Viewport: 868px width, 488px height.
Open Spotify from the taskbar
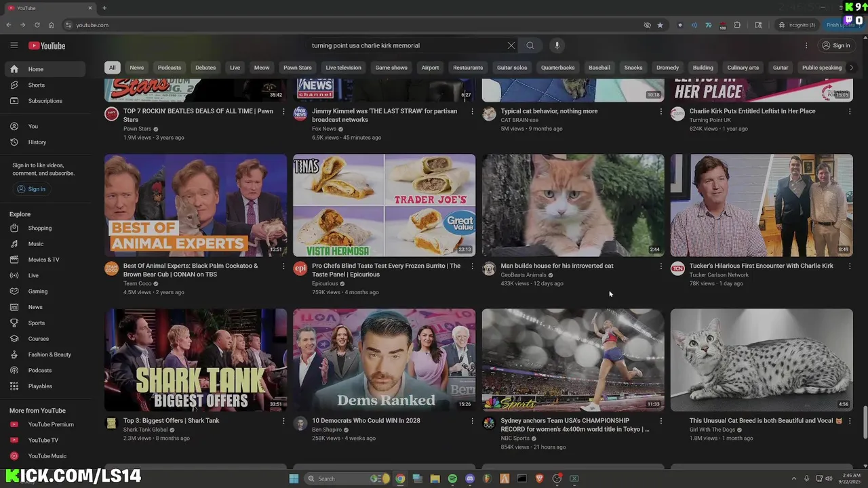[x=452, y=479]
